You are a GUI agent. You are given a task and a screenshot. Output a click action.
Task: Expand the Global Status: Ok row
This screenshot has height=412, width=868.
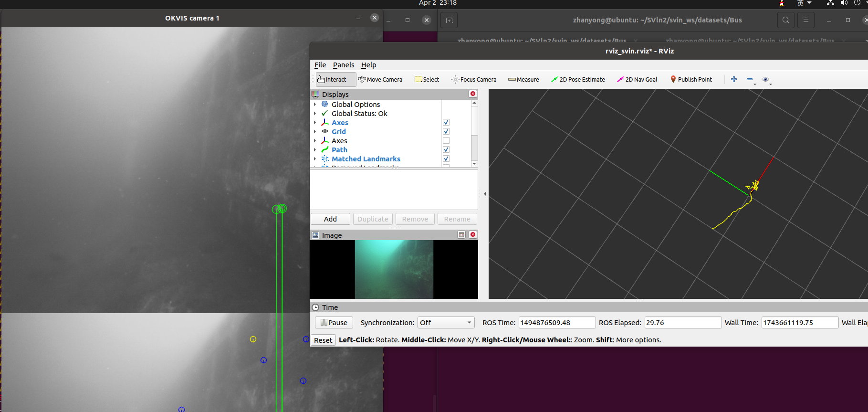[315, 114]
